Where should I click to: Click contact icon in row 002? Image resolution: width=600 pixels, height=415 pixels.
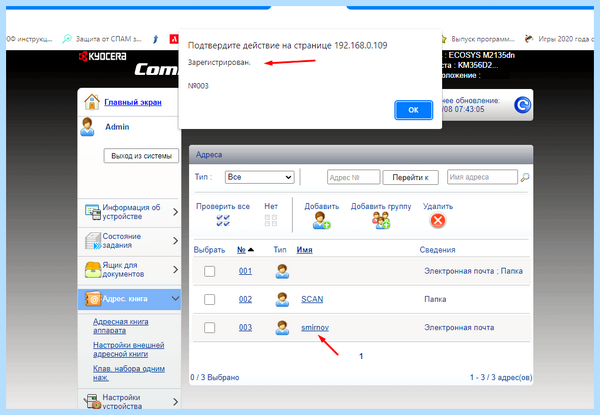pos(282,299)
